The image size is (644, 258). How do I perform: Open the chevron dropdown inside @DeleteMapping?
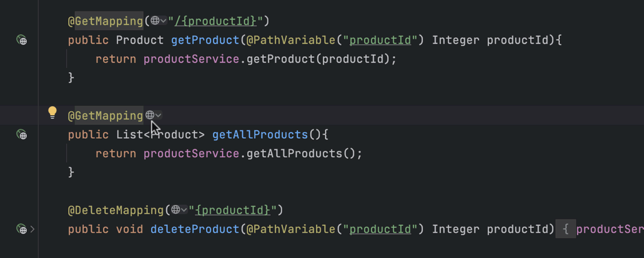(184, 210)
